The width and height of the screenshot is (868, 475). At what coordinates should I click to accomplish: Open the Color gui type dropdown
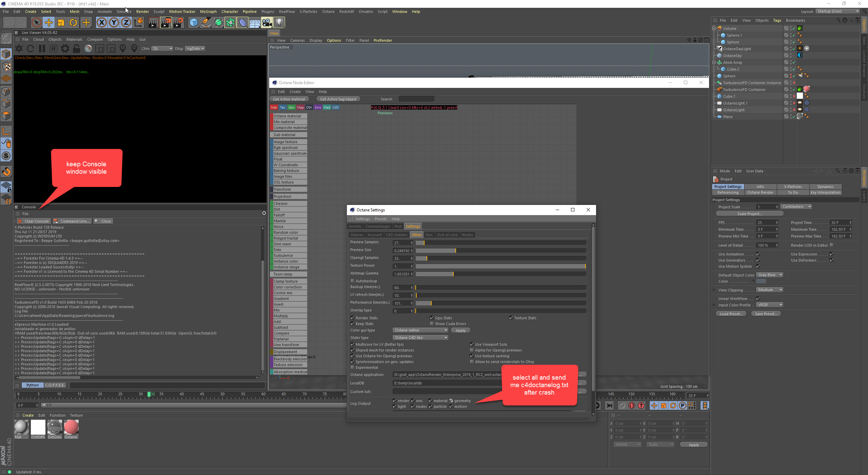tap(420, 330)
